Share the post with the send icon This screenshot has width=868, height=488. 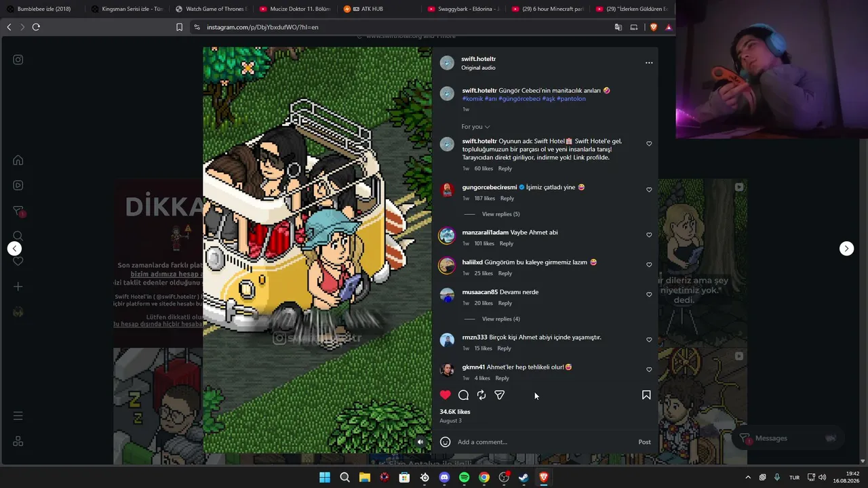(500, 395)
